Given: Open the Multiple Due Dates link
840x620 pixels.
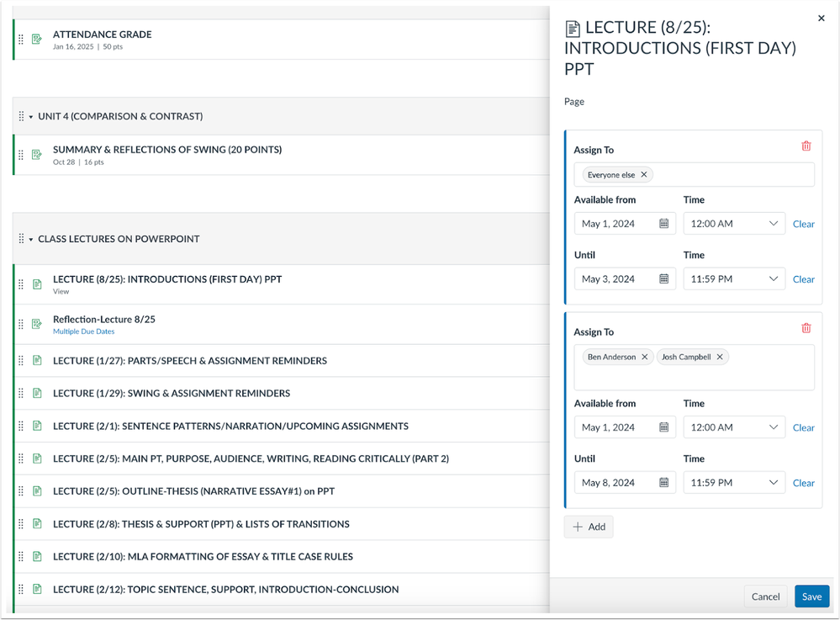Looking at the screenshot, I should [83, 331].
